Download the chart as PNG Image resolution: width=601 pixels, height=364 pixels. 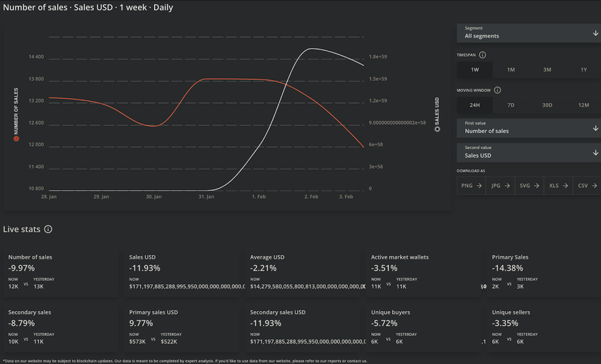point(472,185)
